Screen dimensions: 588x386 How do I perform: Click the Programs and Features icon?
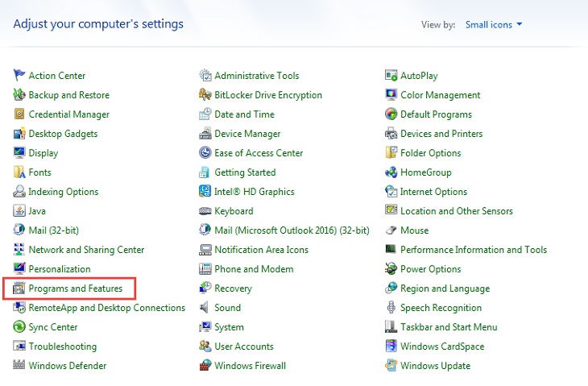click(x=19, y=288)
